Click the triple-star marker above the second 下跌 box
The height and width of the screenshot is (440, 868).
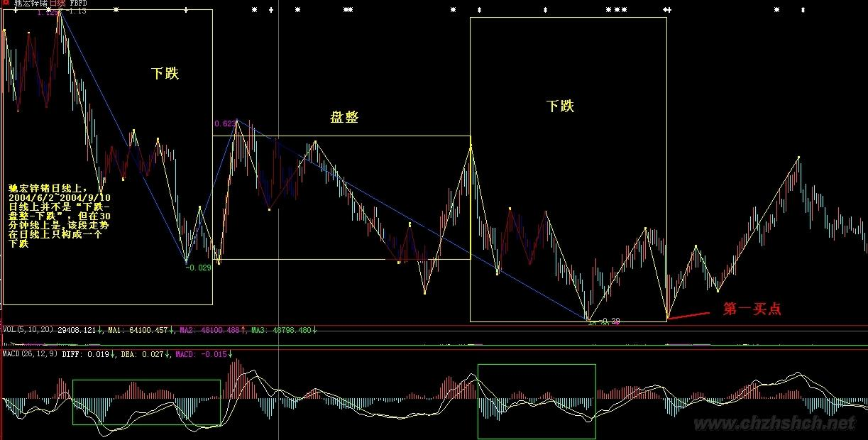click(x=616, y=10)
